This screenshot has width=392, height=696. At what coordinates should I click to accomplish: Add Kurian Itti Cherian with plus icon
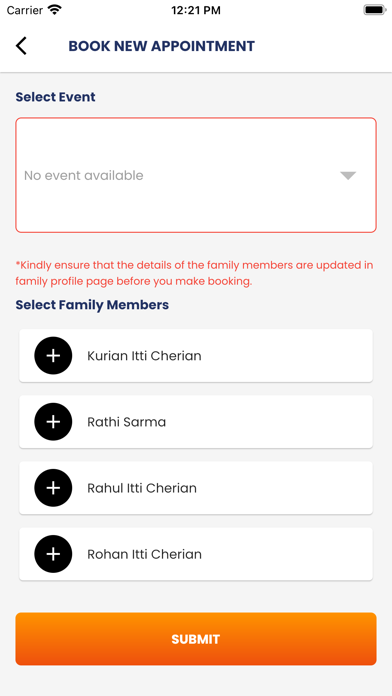tap(53, 356)
